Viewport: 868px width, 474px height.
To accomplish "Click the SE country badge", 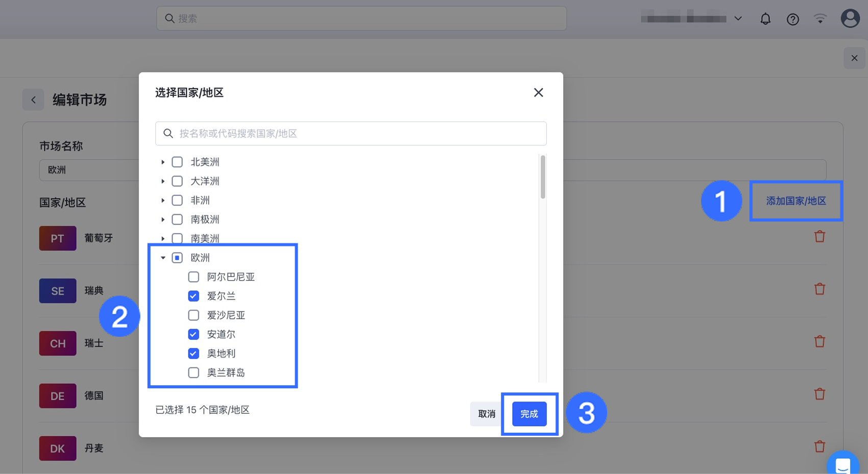I will [58, 291].
